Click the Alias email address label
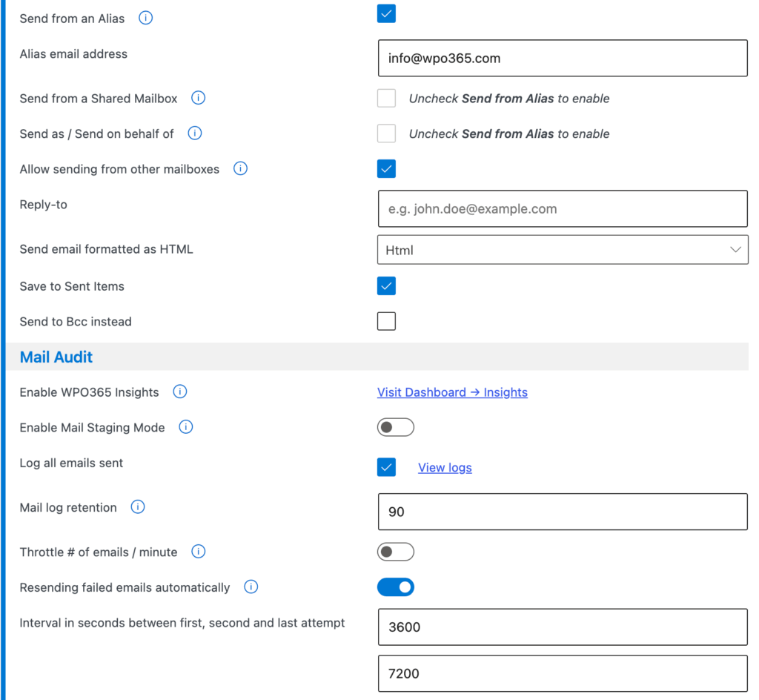759x700 pixels. 73,53
